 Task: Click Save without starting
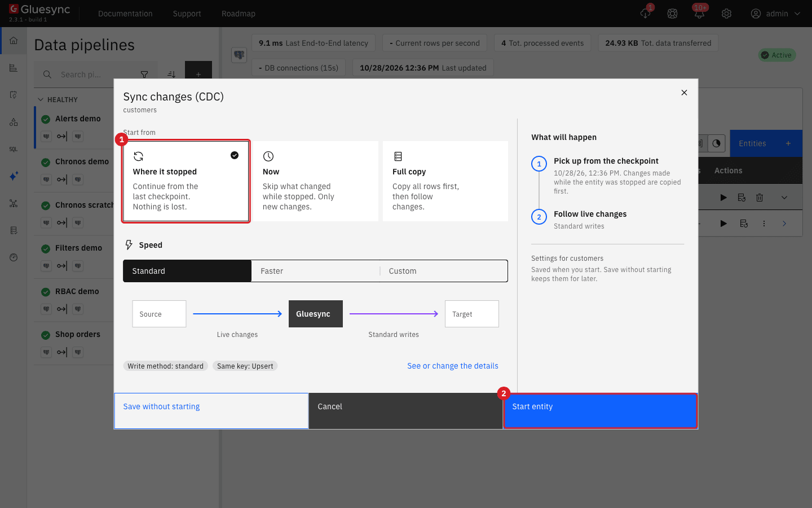click(211, 411)
